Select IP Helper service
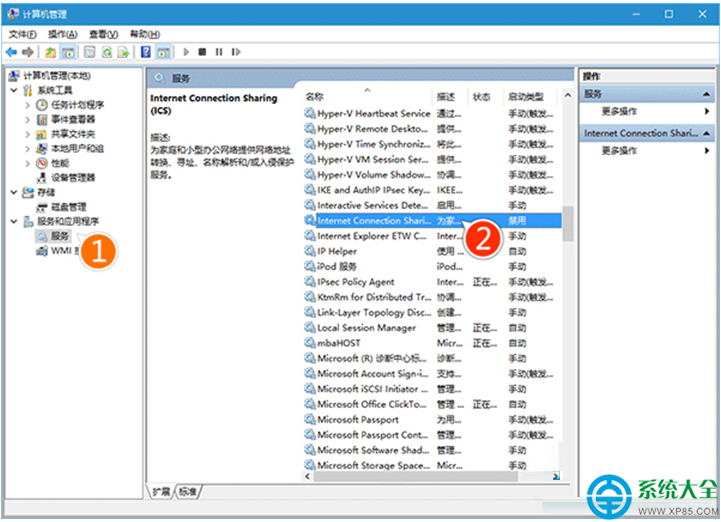Screen dimensions: 721x522 [x=432, y=252]
